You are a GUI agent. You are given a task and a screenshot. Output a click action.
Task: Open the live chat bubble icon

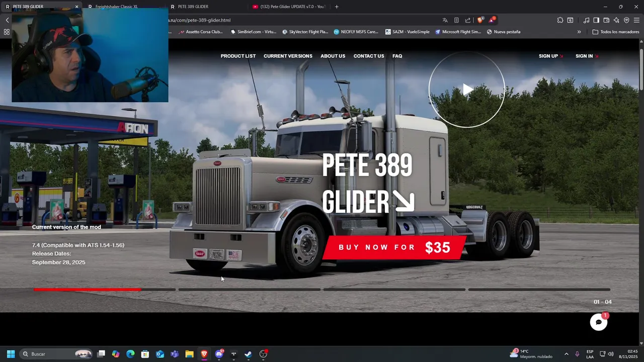(599, 322)
